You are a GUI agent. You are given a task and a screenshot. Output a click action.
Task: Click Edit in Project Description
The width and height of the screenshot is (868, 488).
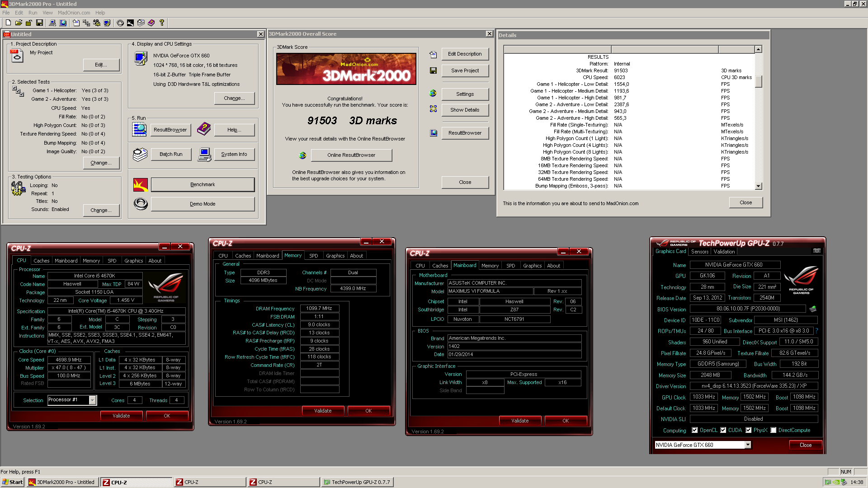pyautogui.click(x=101, y=65)
